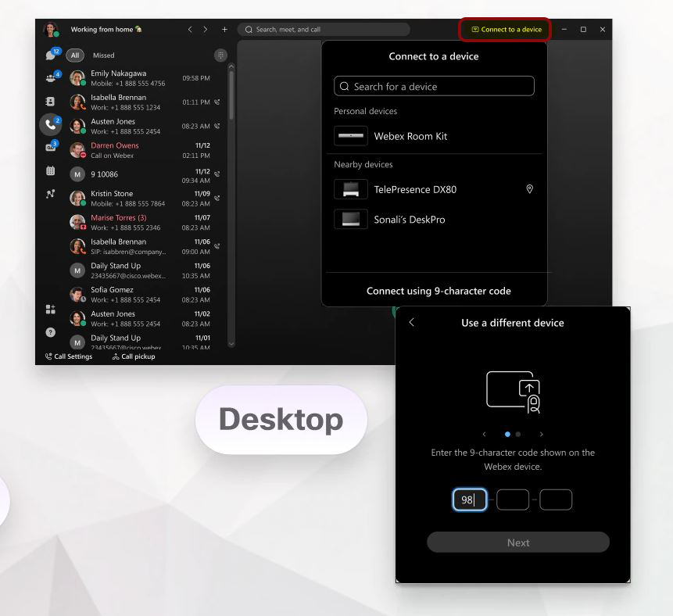Click the Help question mark icon

51,332
